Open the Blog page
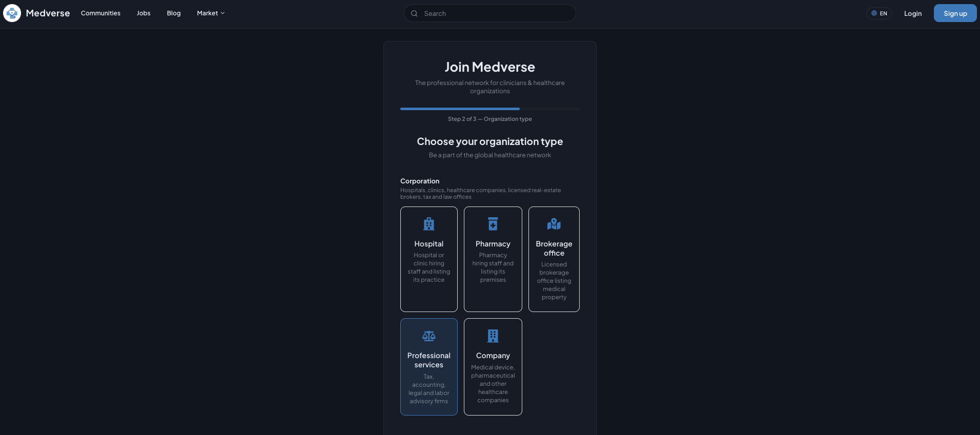This screenshot has width=980, height=435. pyautogui.click(x=174, y=13)
